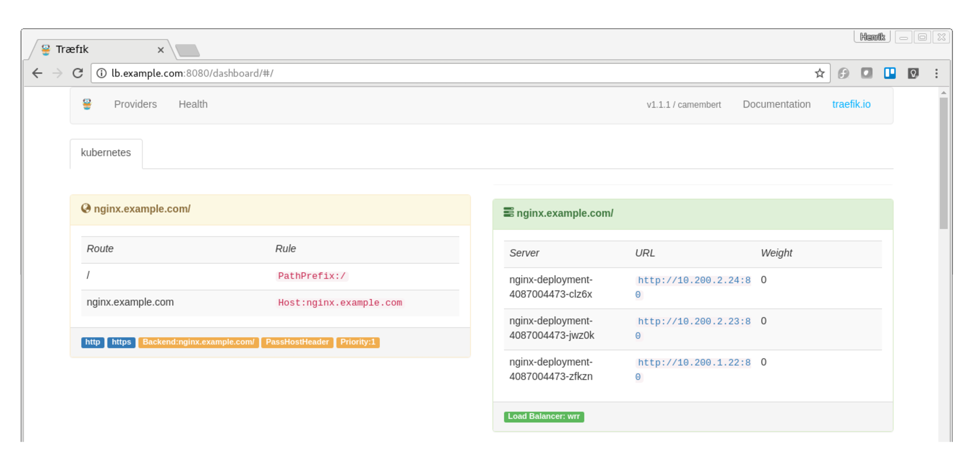Open the Providers navigation item
This screenshot has height=472, width=980.
click(x=135, y=104)
